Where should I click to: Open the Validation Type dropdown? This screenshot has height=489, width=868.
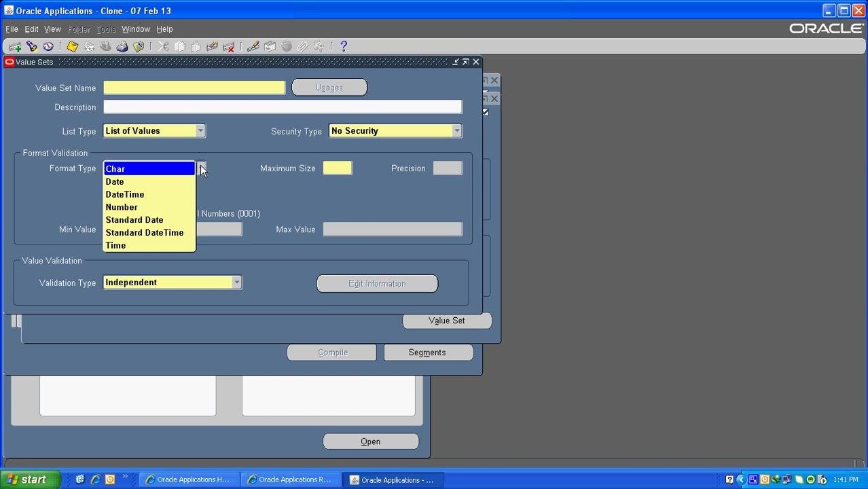tap(236, 283)
